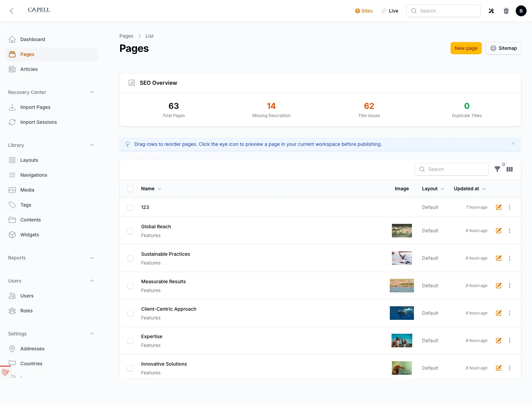532x407 pixels.
Task: Collapse the Recovery Center section
Action: point(92,92)
